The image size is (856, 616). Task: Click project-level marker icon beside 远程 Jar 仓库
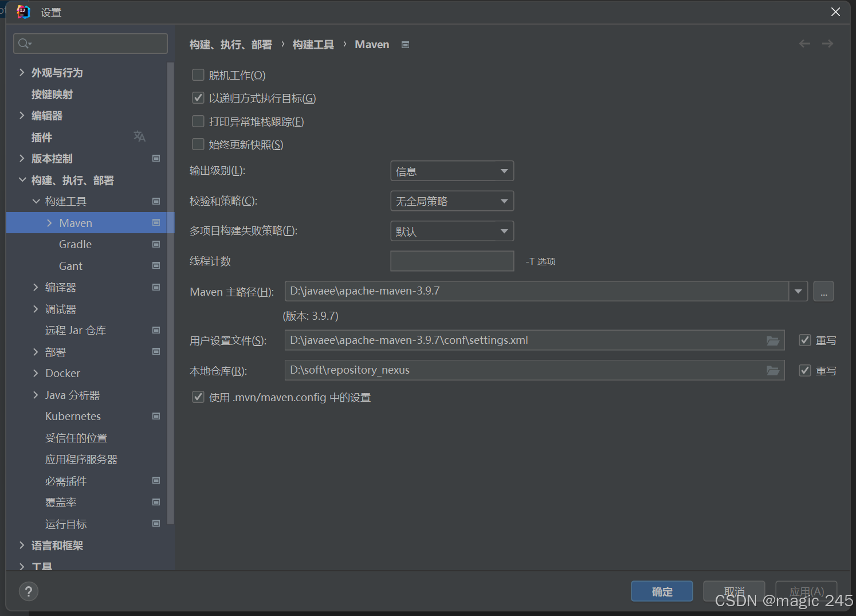tap(156, 330)
